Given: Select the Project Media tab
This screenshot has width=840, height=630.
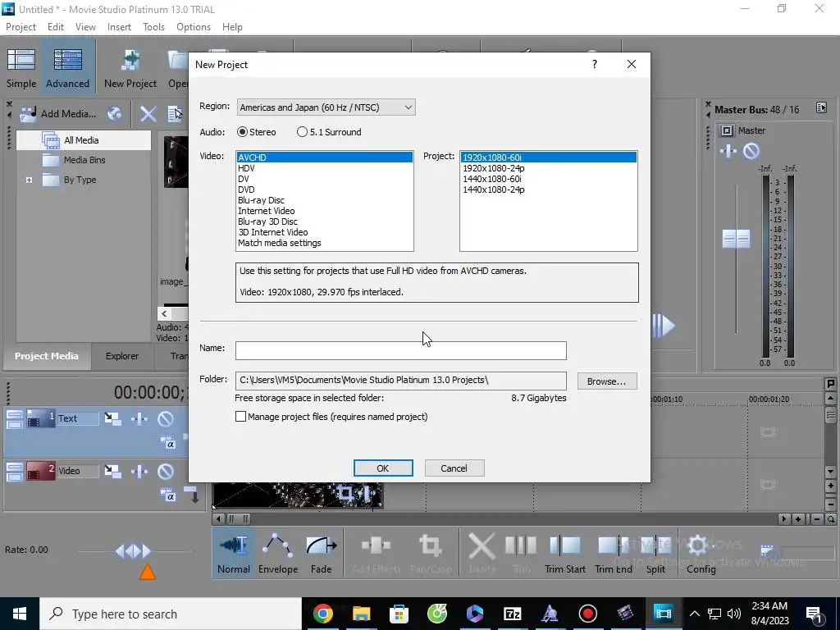Looking at the screenshot, I should pyautogui.click(x=47, y=356).
